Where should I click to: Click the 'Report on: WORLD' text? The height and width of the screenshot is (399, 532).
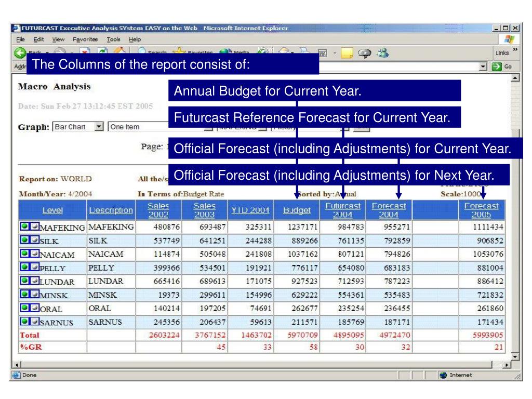(55, 179)
